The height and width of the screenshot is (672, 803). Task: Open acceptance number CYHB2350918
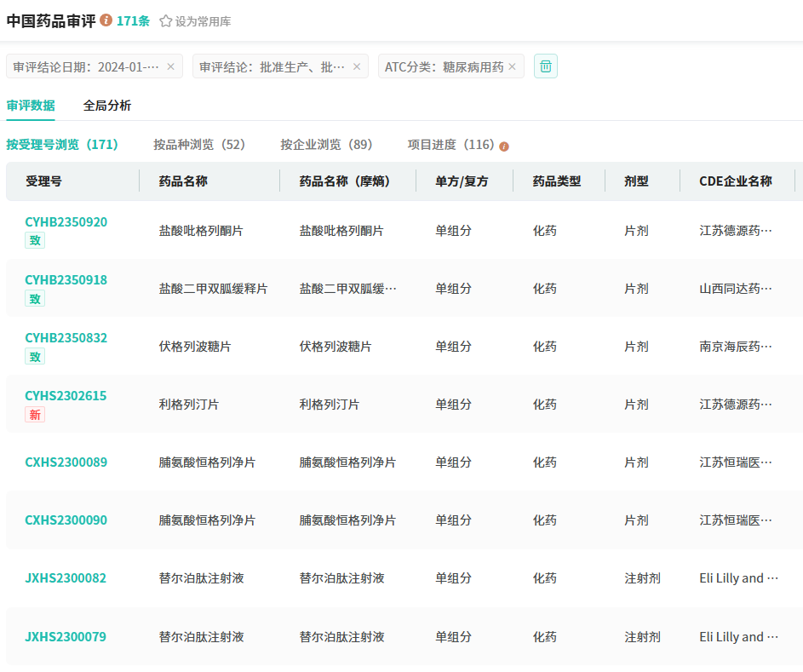66,280
